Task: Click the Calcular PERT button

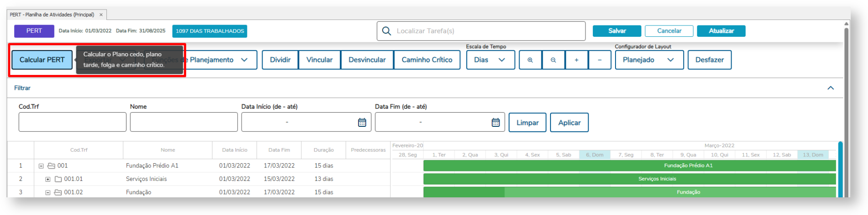Action: (42, 60)
